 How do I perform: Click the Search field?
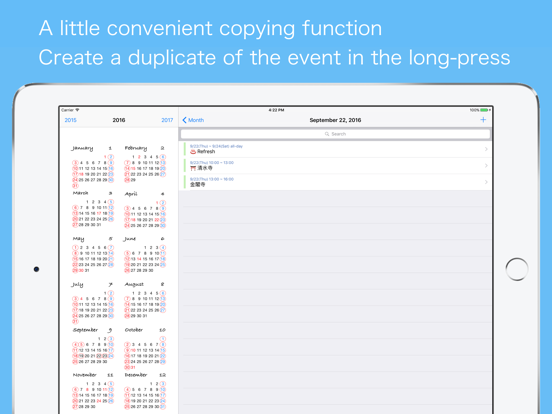point(335,134)
